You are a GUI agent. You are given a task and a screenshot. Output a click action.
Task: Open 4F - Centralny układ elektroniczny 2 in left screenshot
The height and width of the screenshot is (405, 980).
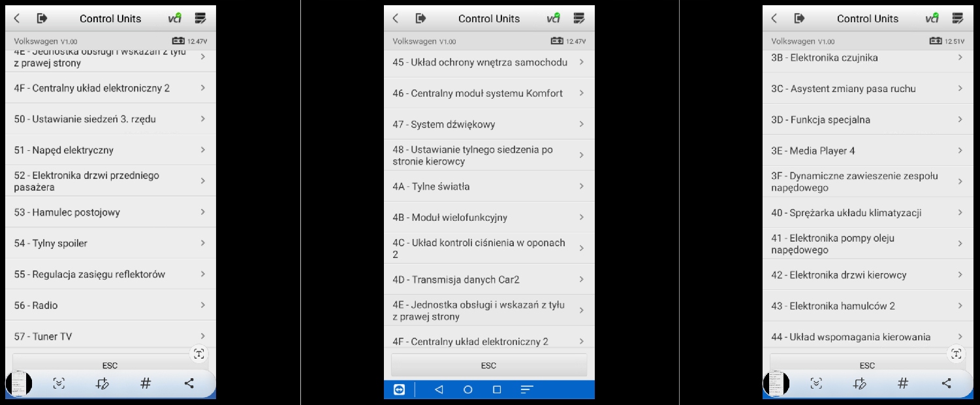click(110, 88)
